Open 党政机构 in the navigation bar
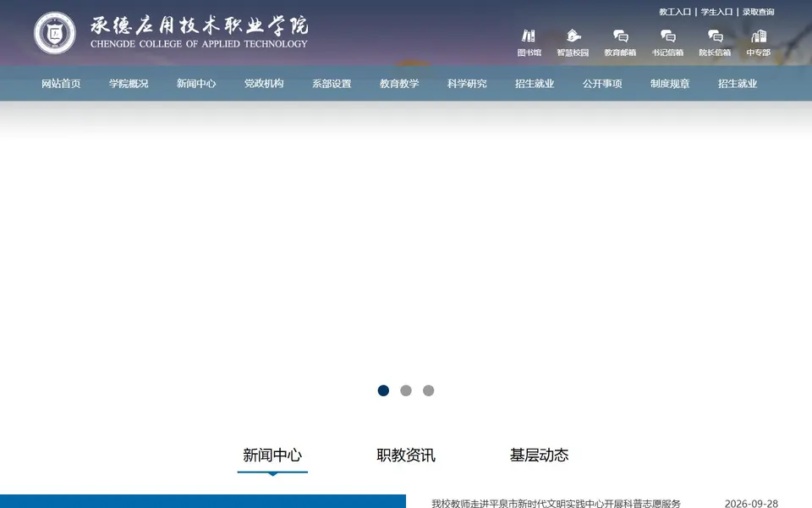 [x=264, y=84]
